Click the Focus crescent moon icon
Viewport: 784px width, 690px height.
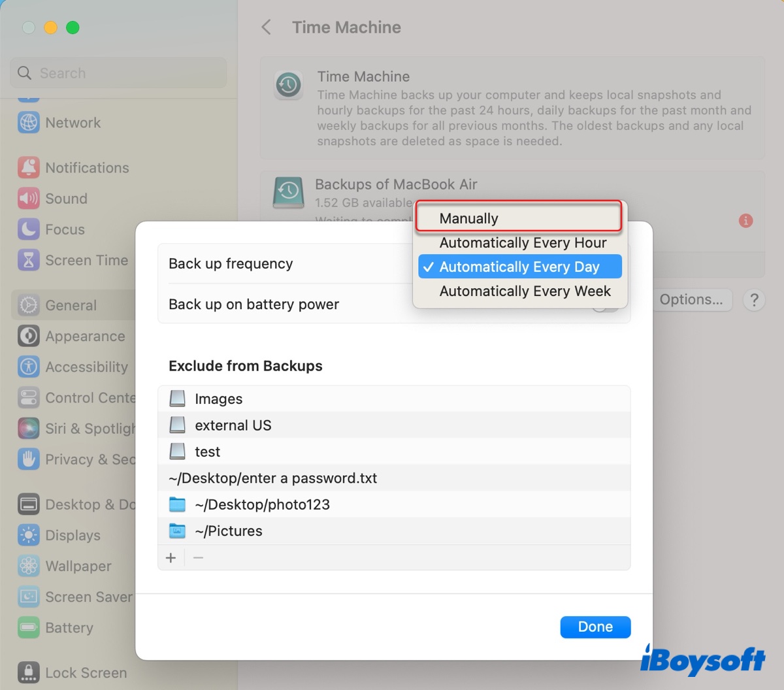(x=29, y=229)
